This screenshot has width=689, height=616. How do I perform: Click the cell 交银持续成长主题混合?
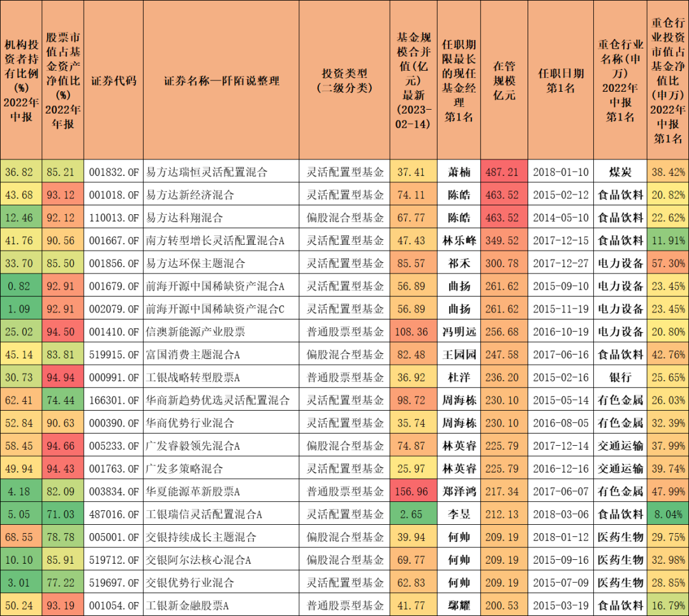point(221,538)
